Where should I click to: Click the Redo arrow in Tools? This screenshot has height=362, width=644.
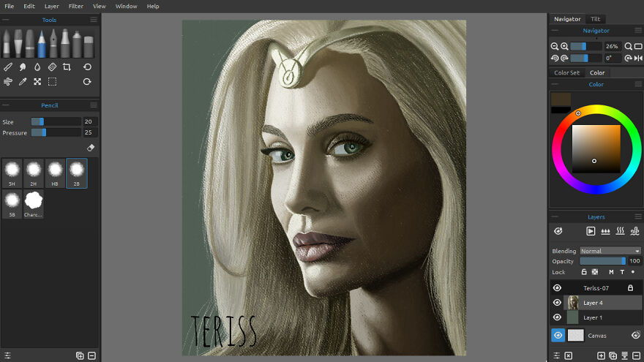coord(87,82)
